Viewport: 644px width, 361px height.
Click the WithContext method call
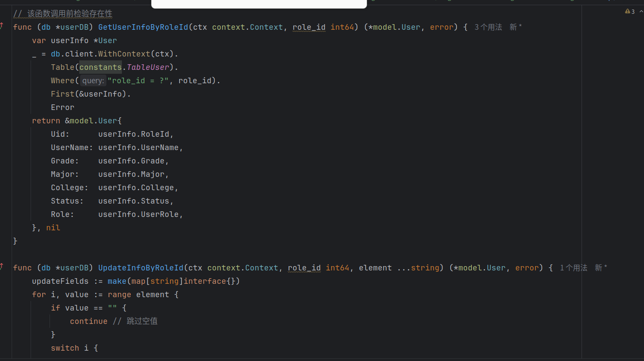pos(124,54)
